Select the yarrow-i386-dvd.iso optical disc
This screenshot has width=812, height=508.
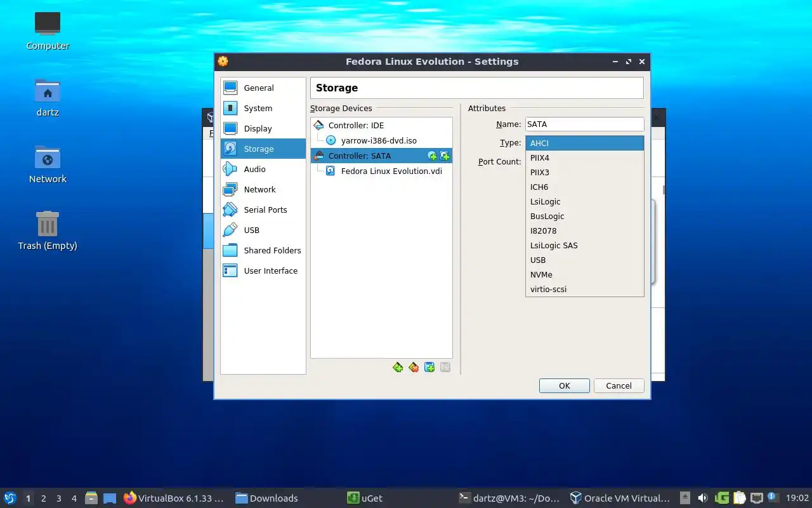click(379, 140)
